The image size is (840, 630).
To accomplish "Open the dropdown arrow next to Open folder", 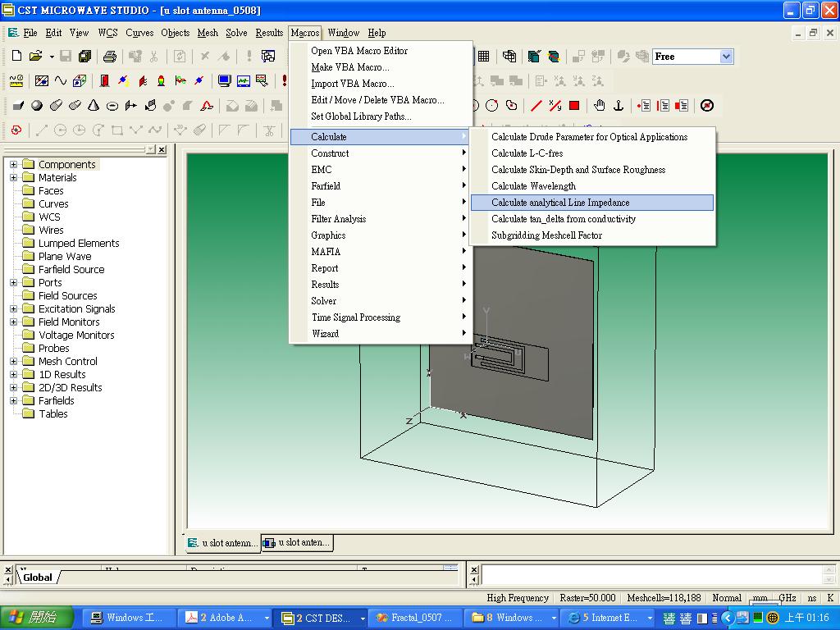I will tap(52, 57).
